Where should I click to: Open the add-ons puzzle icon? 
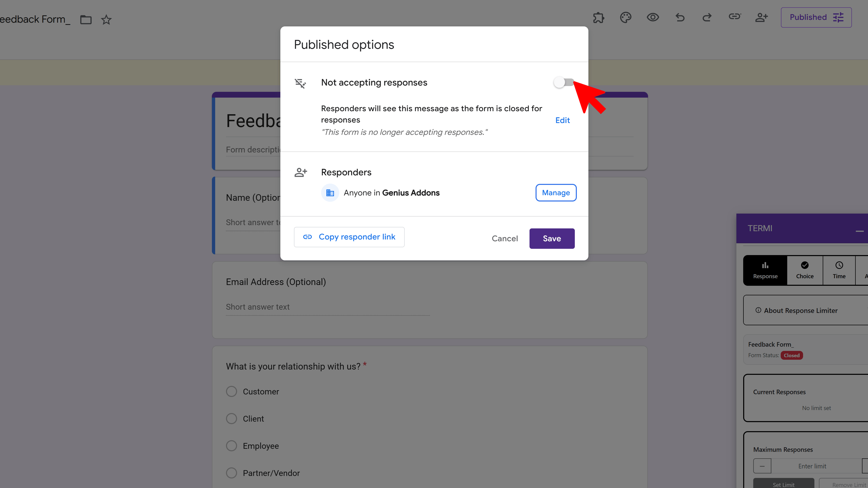click(598, 18)
